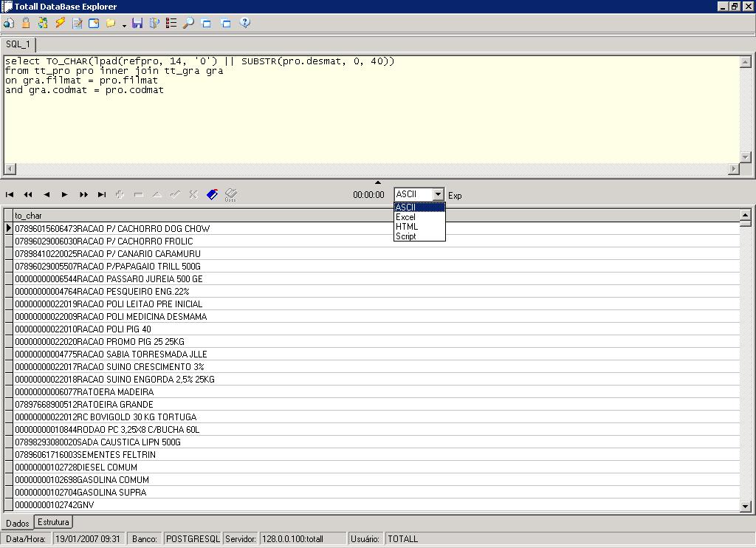756x548 pixels.
Task: Click the floppy disk save icon
Action: (137, 23)
